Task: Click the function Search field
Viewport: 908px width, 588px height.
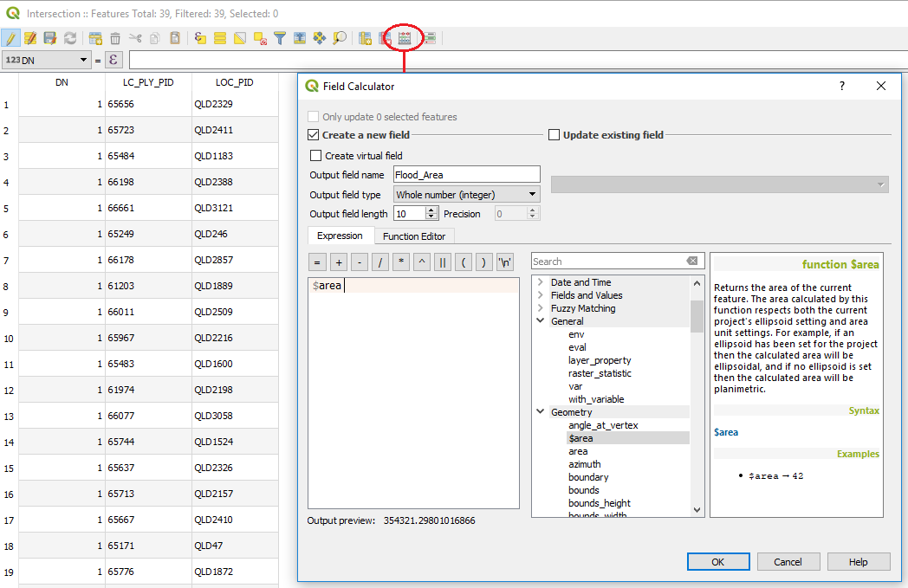Action: [x=606, y=262]
